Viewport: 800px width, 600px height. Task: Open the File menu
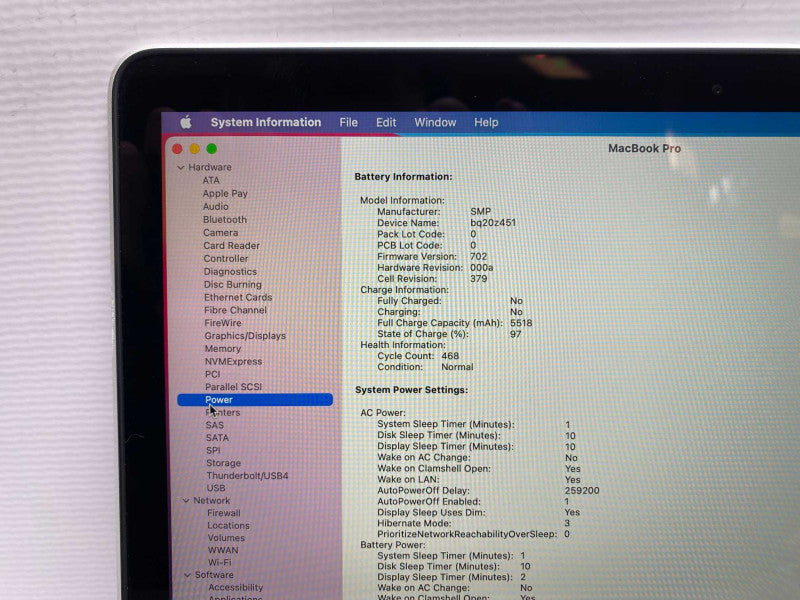coord(348,122)
